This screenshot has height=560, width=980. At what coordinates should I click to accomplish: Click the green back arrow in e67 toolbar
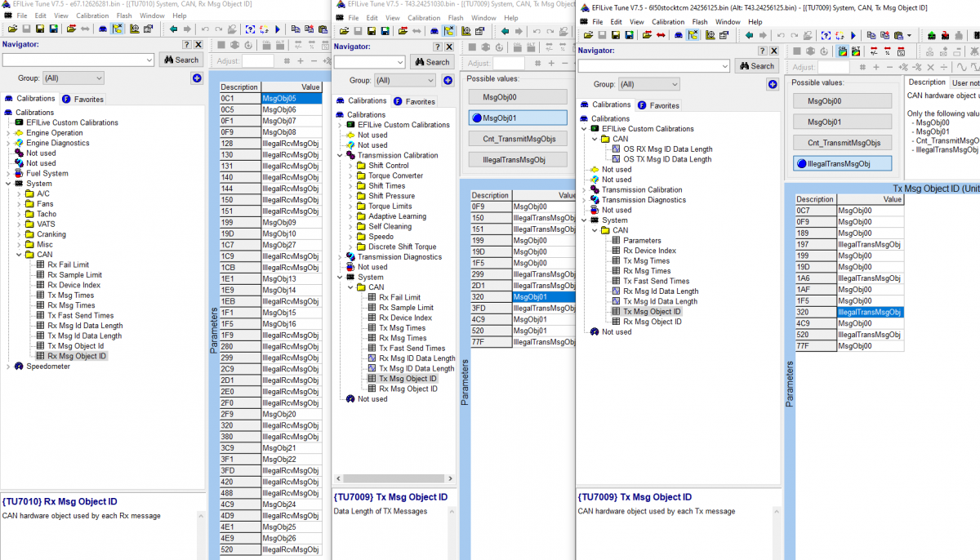pyautogui.click(x=173, y=29)
